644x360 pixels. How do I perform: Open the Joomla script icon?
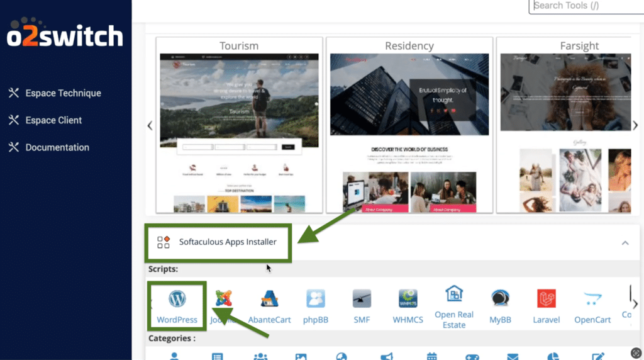click(x=224, y=299)
